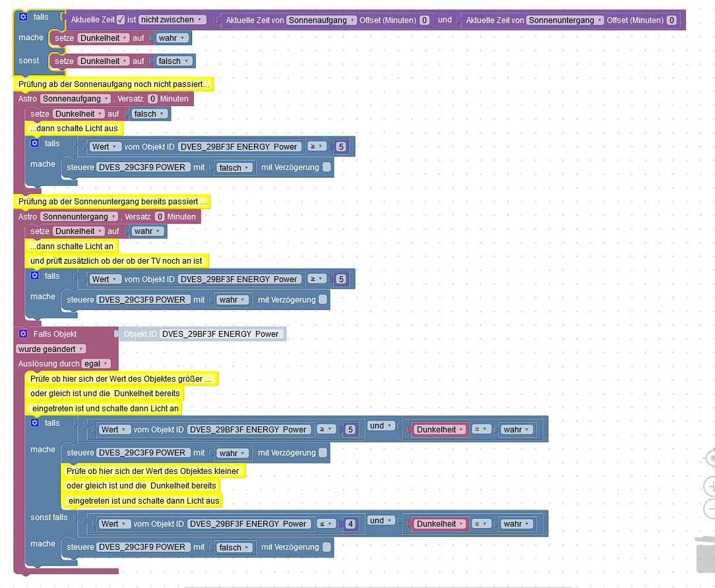Open the Auslösung durch egal dropdown

[96, 364]
